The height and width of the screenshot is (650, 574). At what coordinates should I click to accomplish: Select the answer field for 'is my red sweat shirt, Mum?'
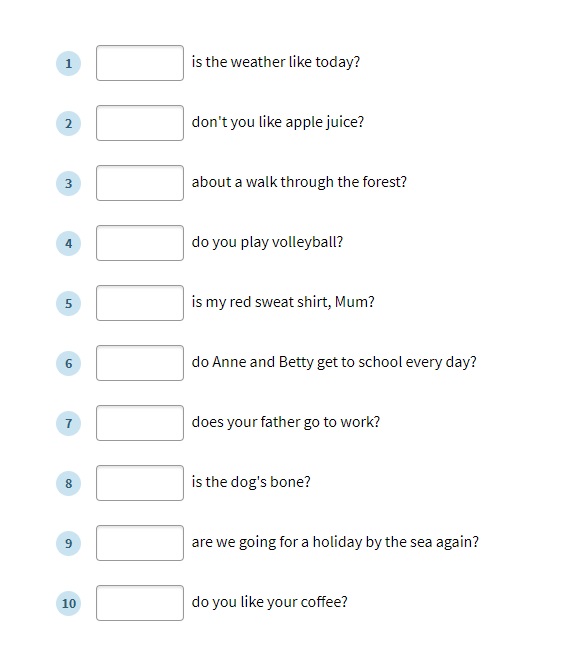140,303
